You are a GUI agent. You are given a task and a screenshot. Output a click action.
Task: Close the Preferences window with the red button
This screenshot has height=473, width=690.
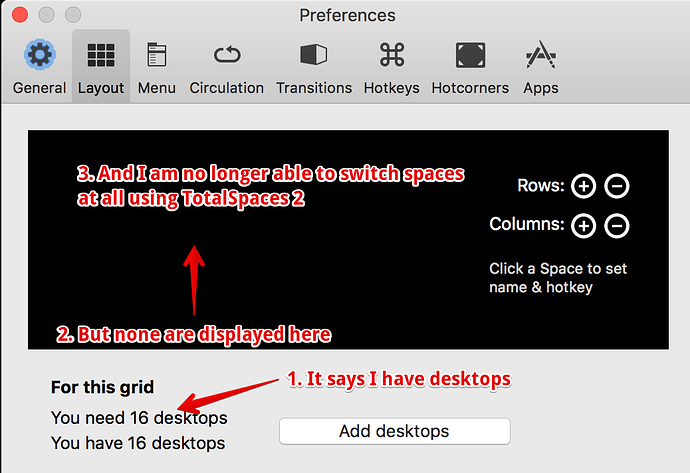point(20,15)
